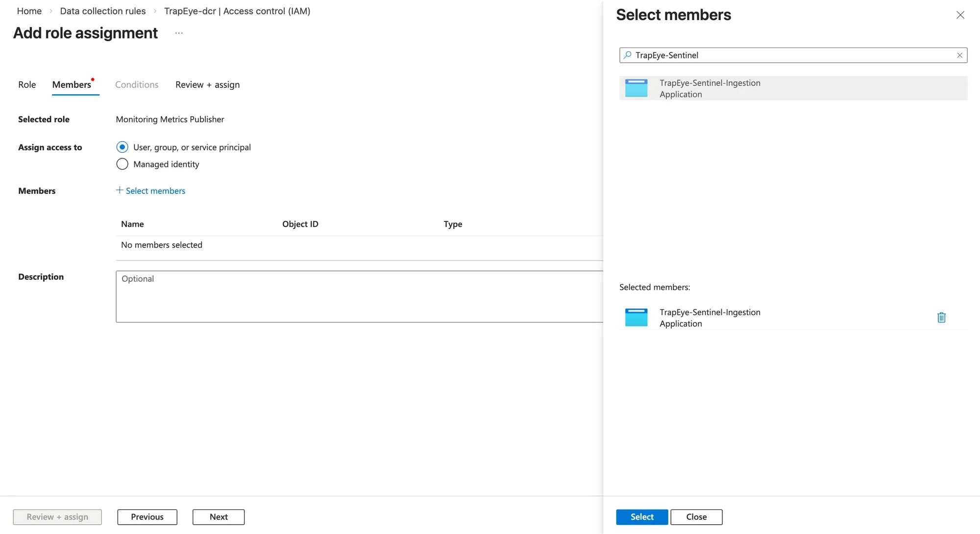
Task: Click the Type column header
Action: coord(453,224)
